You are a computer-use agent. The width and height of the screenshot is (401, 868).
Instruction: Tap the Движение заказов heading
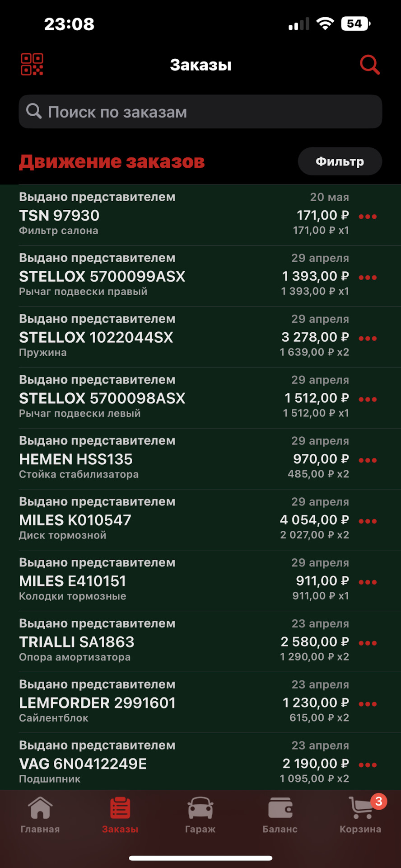(x=112, y=161)
